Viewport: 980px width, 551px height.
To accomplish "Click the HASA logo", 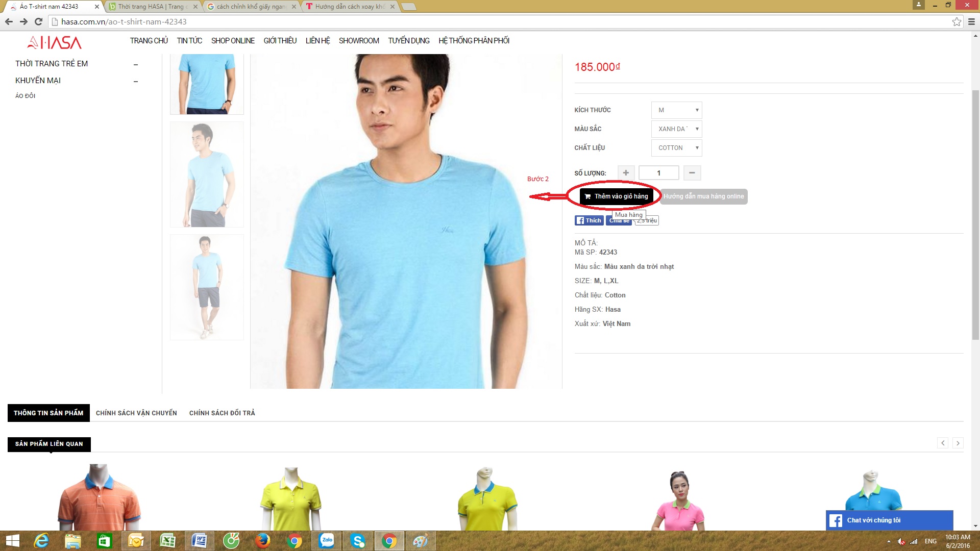I will [54, 42].
